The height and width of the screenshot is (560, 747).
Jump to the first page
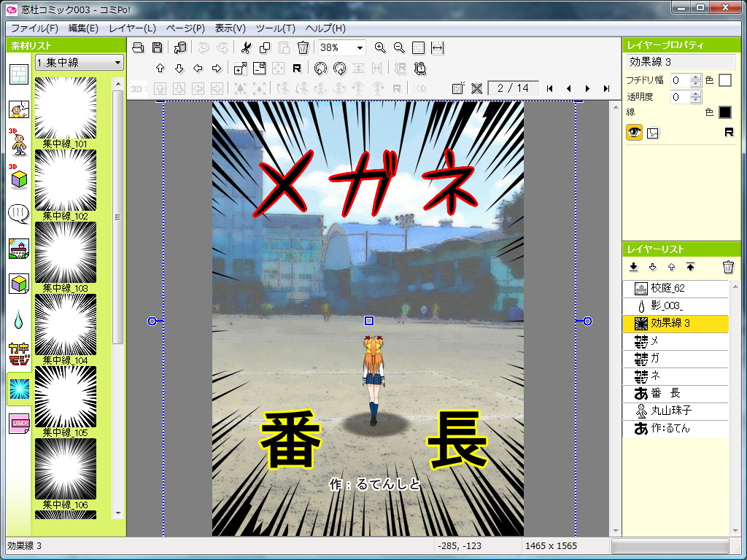tap(550, 88)
